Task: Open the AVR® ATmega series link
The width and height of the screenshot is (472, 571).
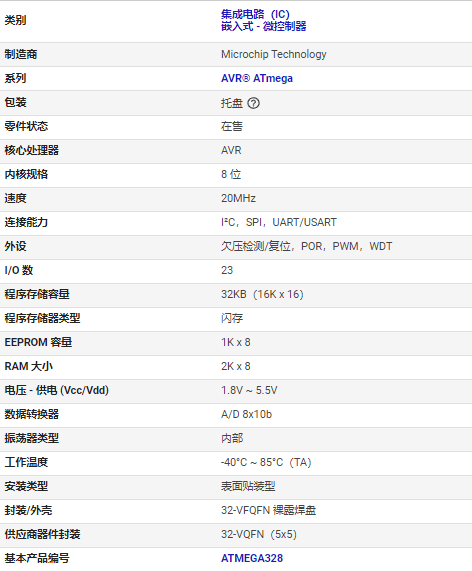Action: point(257,78)
